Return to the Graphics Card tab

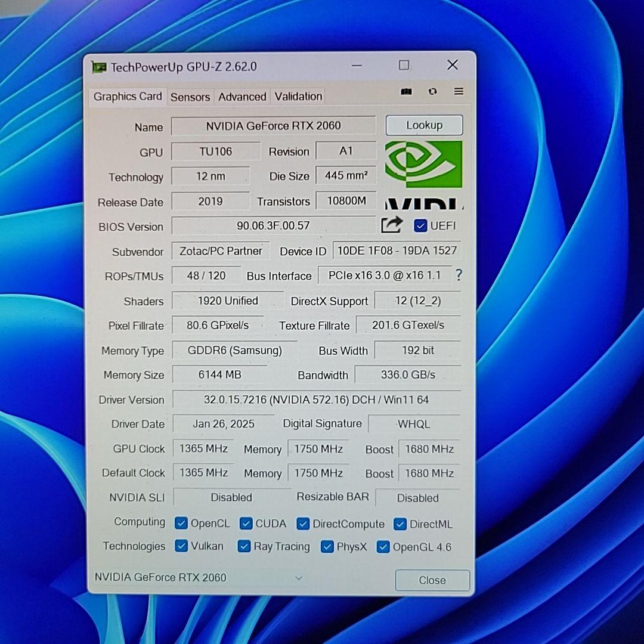[x=127, y=97]
